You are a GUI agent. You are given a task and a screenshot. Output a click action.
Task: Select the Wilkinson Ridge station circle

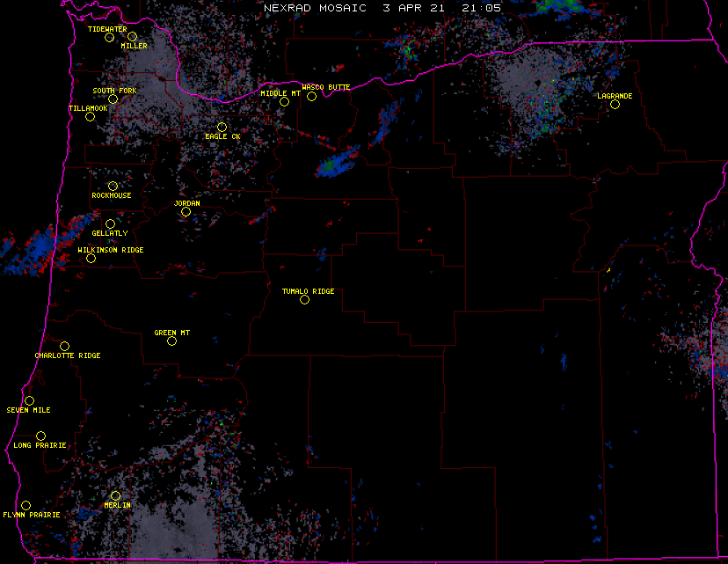click(91, 258)
